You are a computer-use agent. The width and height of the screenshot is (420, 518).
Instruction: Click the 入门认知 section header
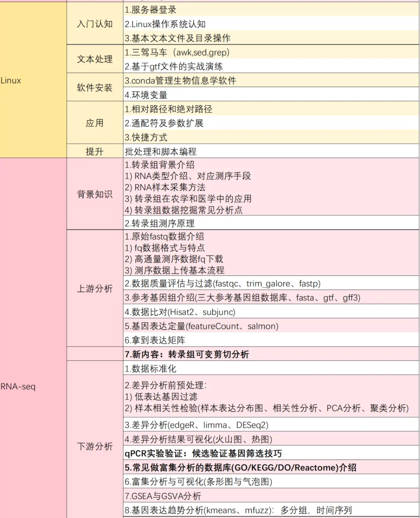pyautogui.click(x=94, y=24)
